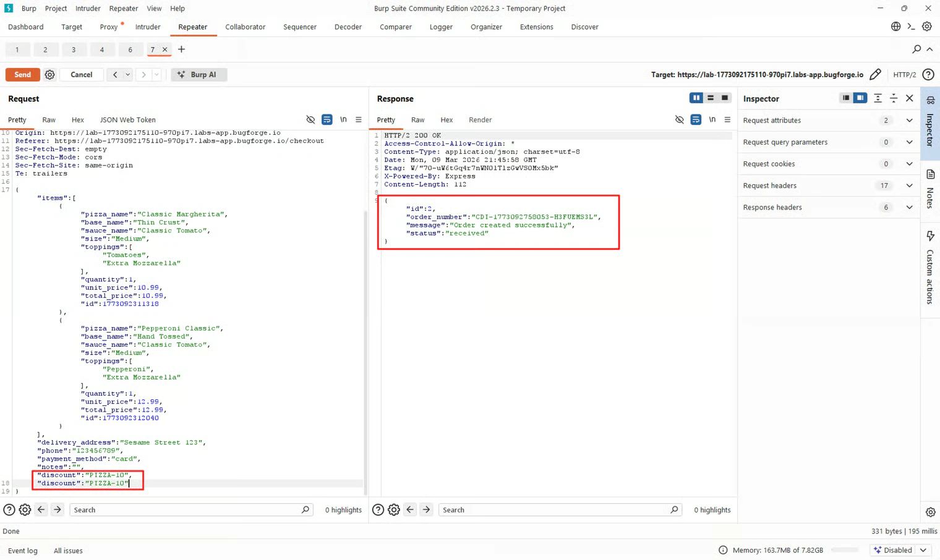Open the Intruder tool tab
Screen dimensions: 940x560
pos(148,27)
